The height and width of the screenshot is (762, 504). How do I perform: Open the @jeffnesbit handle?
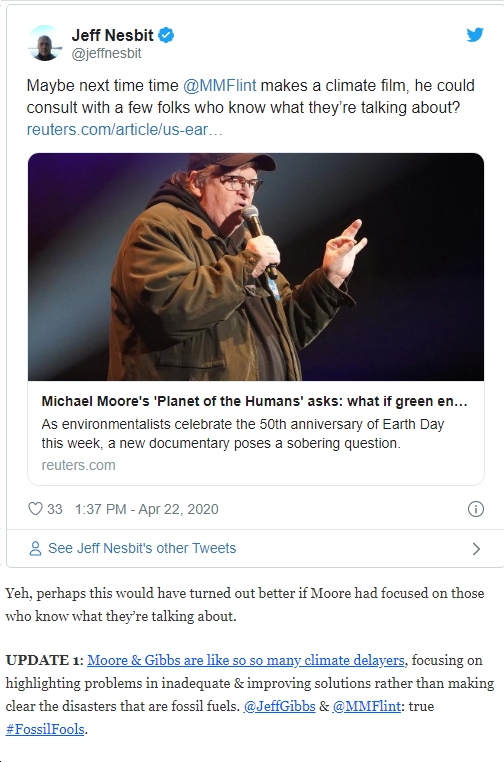(x=106, y=53)
